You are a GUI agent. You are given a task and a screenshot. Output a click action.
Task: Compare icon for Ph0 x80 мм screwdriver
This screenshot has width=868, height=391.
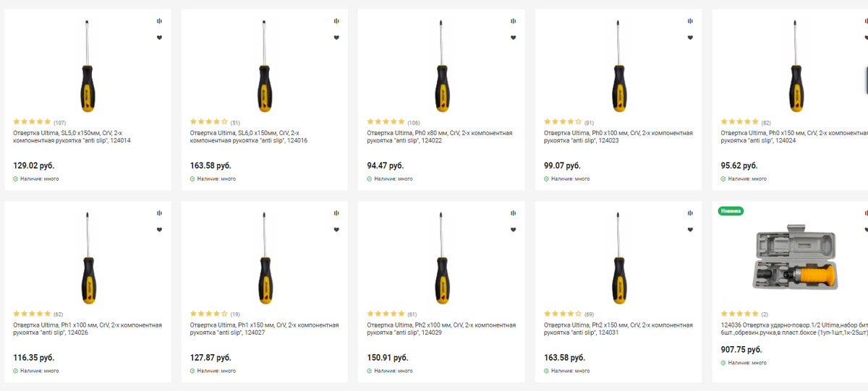[513, 21]
